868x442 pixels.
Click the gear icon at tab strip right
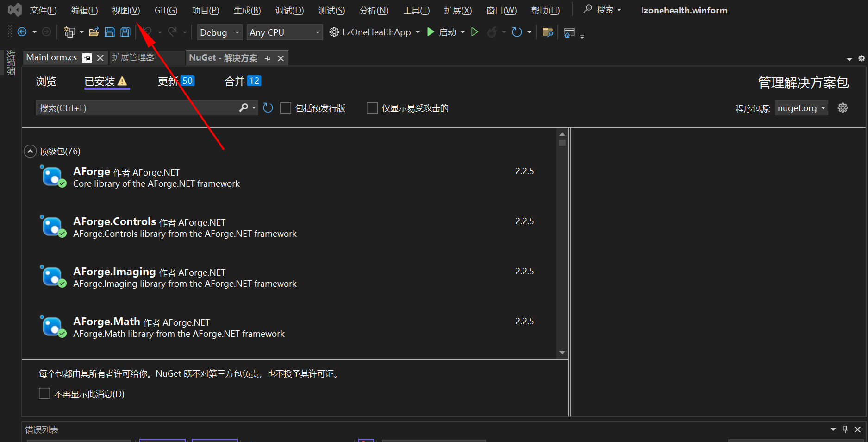click(x=862, y=58)
